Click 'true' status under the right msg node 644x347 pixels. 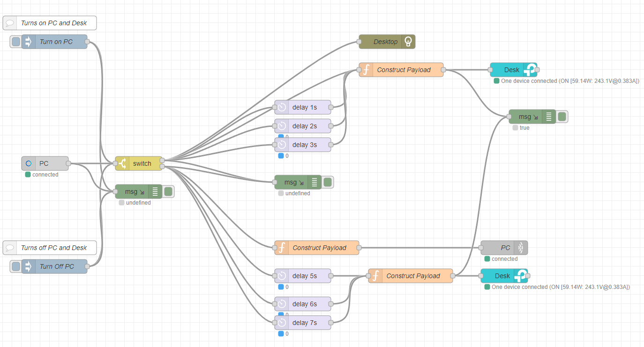[x=524, y=128]
